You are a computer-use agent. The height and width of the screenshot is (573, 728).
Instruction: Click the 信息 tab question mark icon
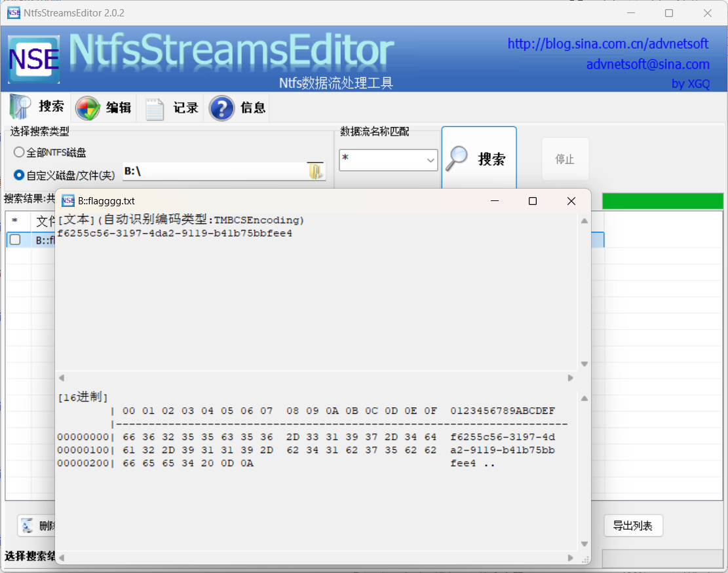(x=221, y=108)
